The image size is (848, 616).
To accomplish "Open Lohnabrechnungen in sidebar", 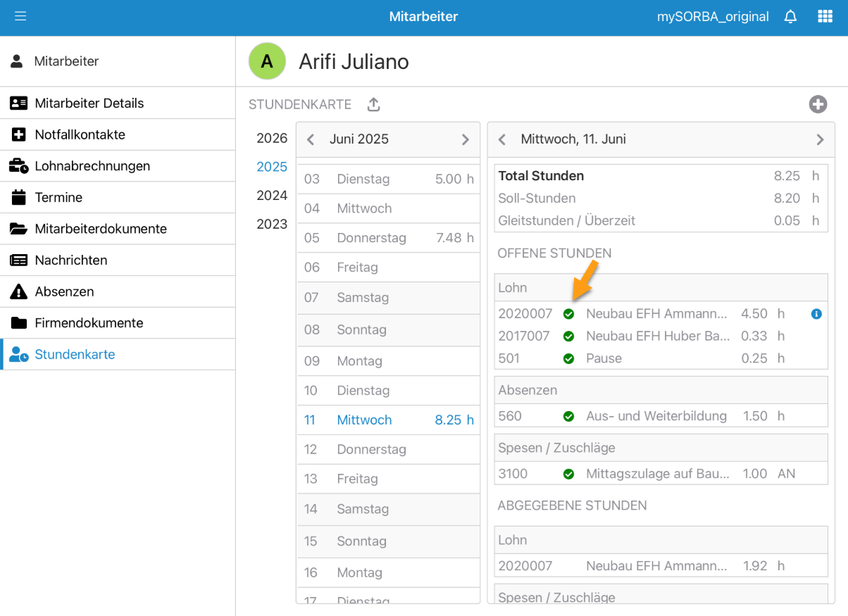I will click(92, 166).
